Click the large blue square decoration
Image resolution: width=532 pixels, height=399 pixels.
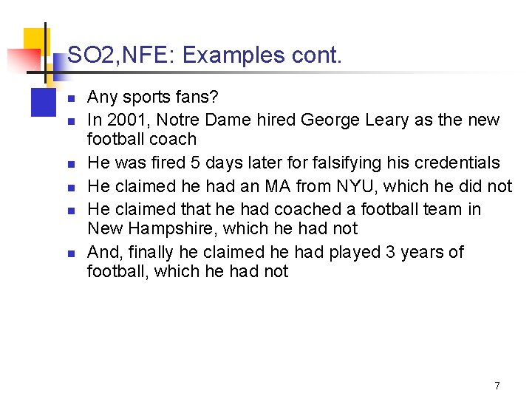(44, 102)
